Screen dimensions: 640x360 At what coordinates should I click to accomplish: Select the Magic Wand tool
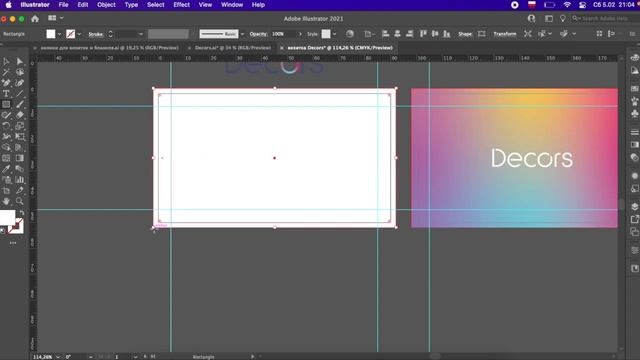tap(6, 72)
